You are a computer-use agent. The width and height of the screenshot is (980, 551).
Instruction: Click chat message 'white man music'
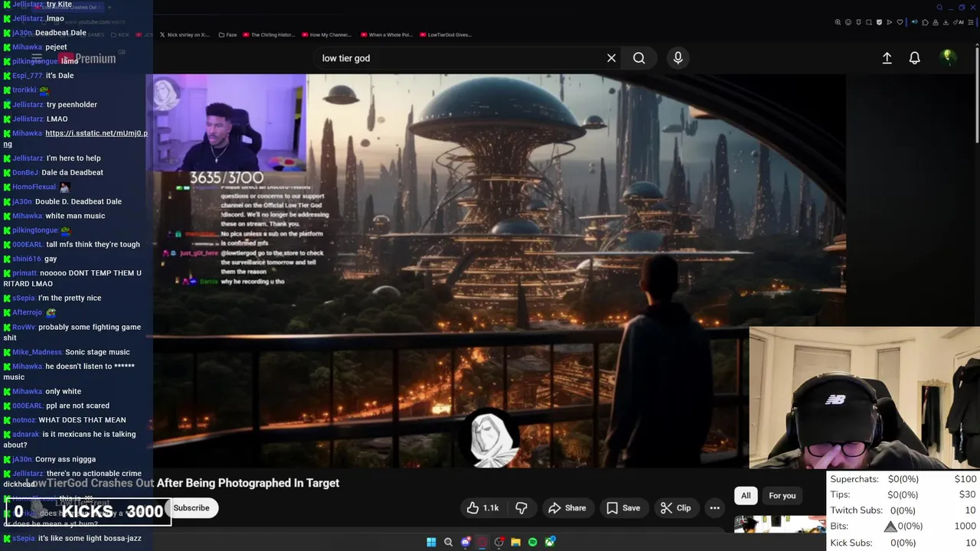pos(75,216)
